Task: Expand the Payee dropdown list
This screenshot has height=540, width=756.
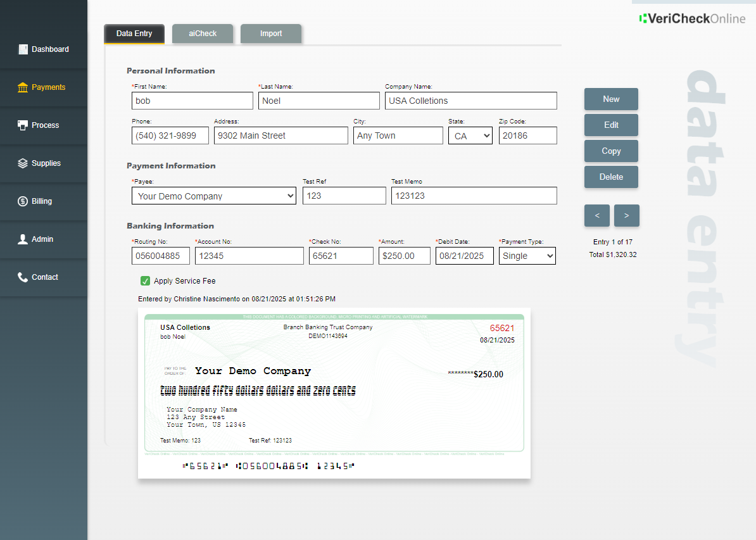Action: [x=213, y=196]
